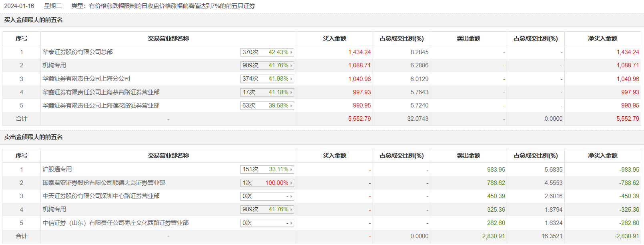Click percentage 2.6016
The image size is (644, 245).
tap(554, 196)
